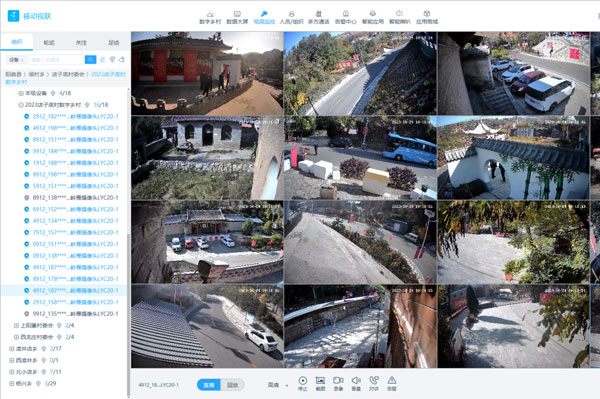Select the video tile showing the blue bus
Viewport: 600px width, 399px height.
[x=360, y=158]
